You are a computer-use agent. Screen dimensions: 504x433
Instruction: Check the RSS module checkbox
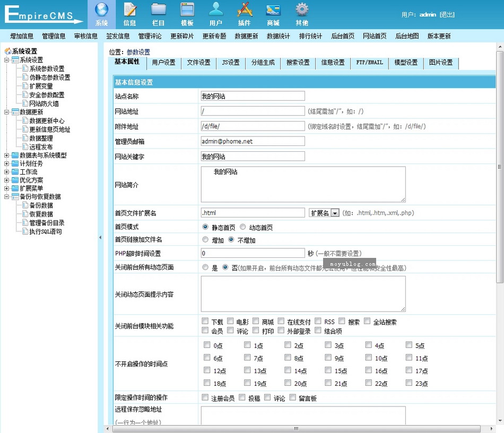tap(318, 321)
